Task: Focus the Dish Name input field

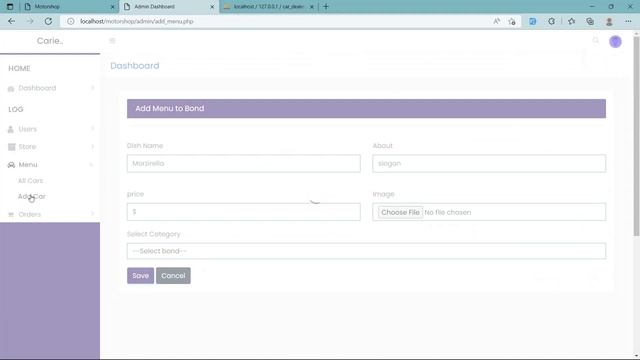Action: pyautogui.click(x=244, y=163)
